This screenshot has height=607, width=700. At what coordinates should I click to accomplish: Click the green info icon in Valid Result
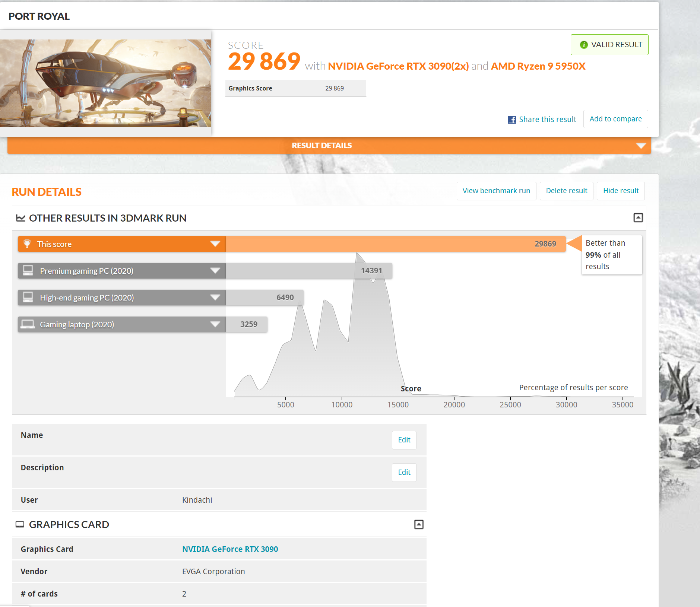point(584,45)
